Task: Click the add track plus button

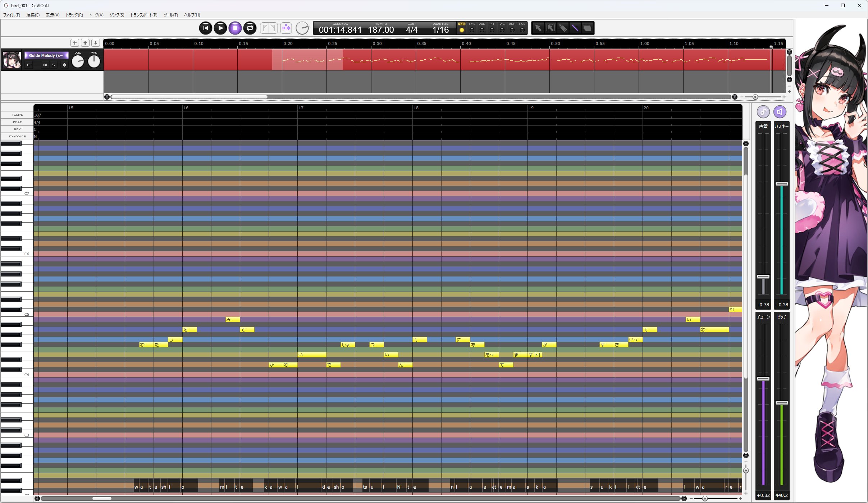Action: point(74,43)
